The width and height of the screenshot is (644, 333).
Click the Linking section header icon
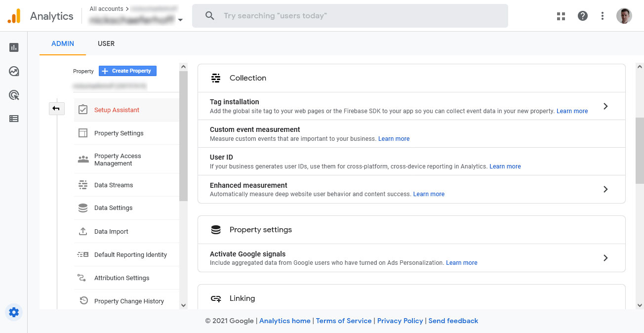click(x=216, y=298)
